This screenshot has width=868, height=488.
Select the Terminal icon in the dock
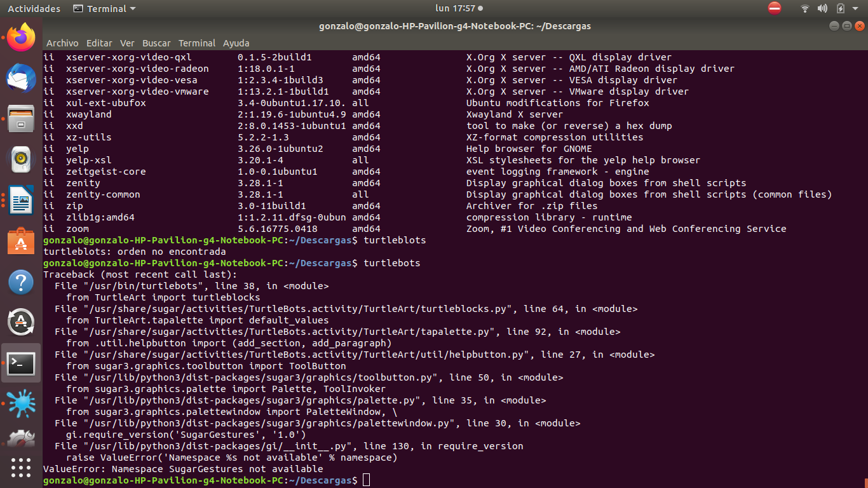(21, 363)
